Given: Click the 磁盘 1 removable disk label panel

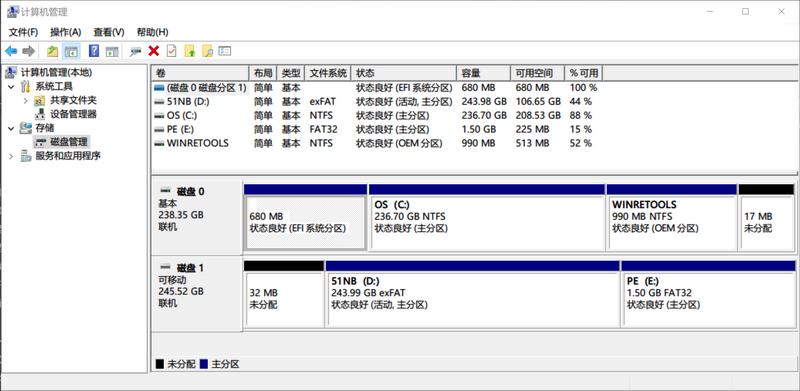Looking at the screenshot, I should [196, 294].
